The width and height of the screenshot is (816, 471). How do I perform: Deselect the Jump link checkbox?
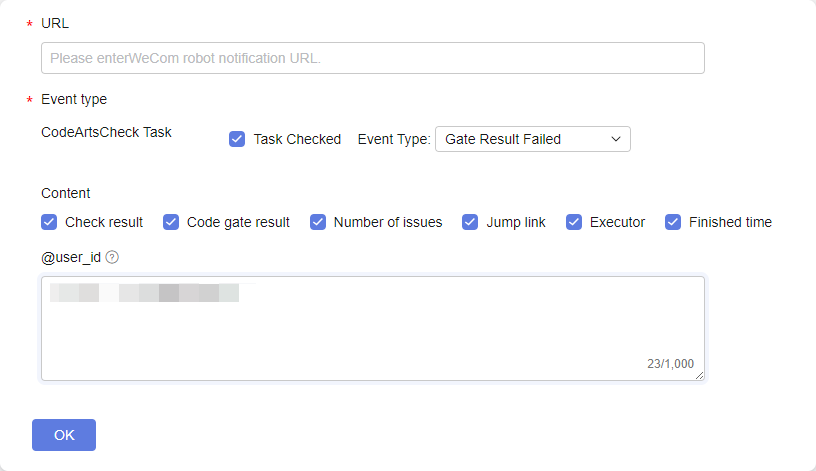pos(470,222)
